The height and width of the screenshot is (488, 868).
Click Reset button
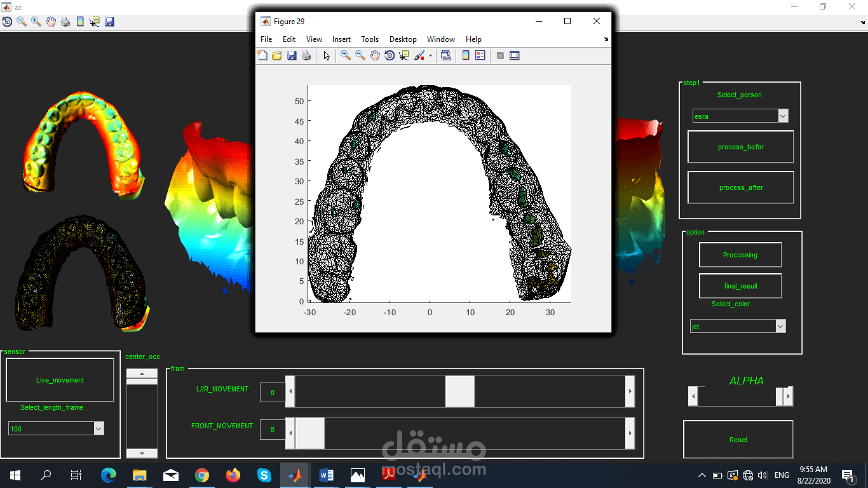coord(738,440)
